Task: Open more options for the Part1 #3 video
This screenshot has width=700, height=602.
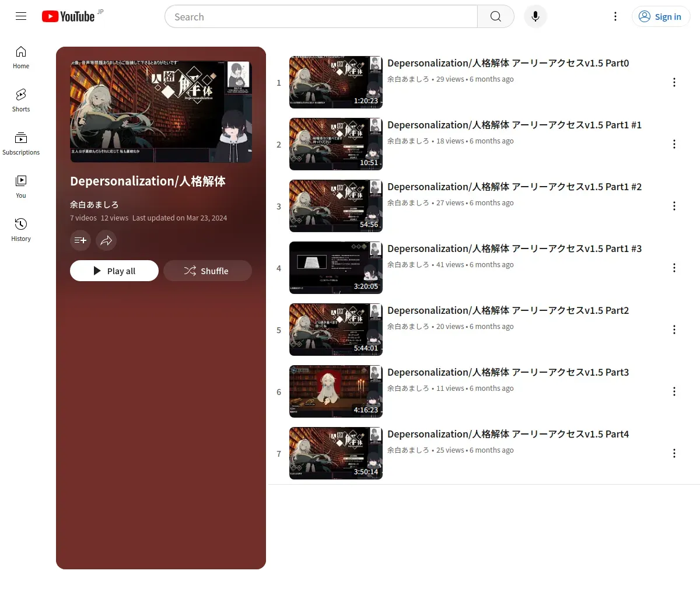Action: (674, 268)
